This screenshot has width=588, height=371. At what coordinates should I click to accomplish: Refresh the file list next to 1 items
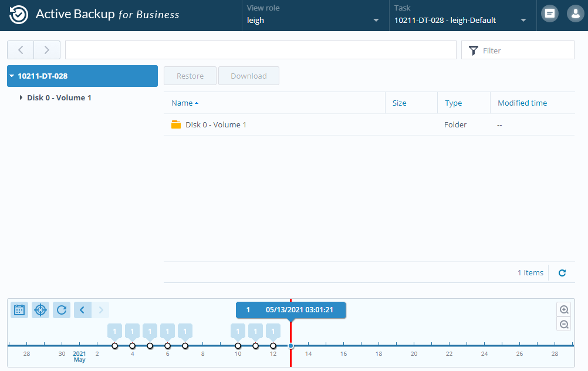(x=562, y=273)
